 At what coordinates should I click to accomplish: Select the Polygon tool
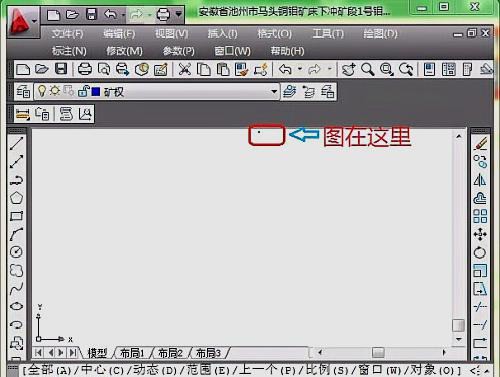[16, 198]
